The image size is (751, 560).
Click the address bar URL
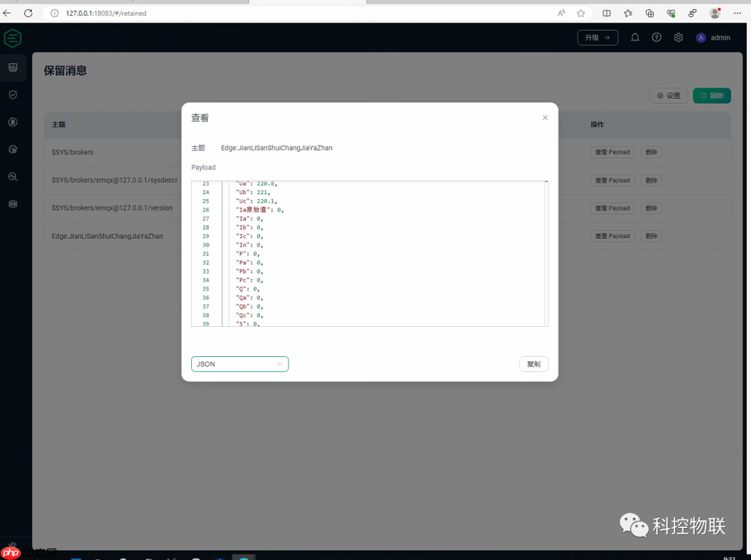tap(106, 13)
